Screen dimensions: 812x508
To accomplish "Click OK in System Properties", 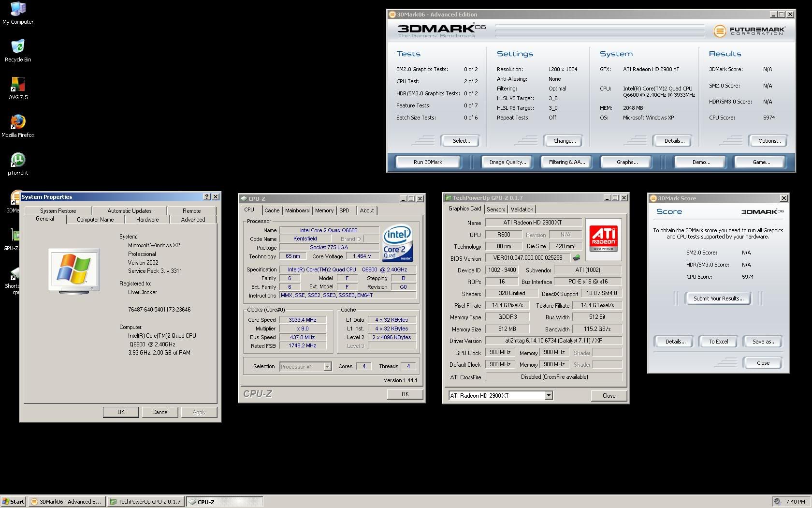I will point(121,412).
